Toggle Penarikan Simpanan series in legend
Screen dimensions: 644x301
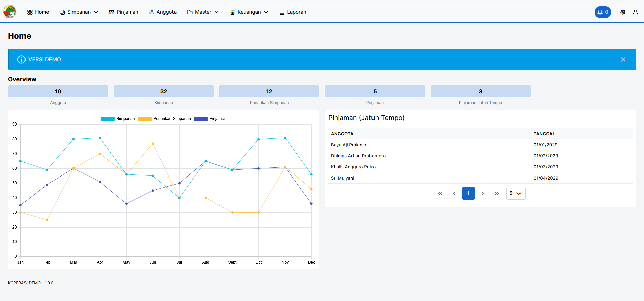pos(164,119)
